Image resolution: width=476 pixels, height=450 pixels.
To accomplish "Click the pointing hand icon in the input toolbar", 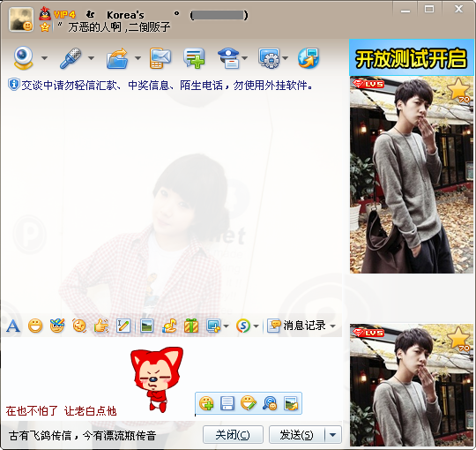I will [x=101, y=326].
